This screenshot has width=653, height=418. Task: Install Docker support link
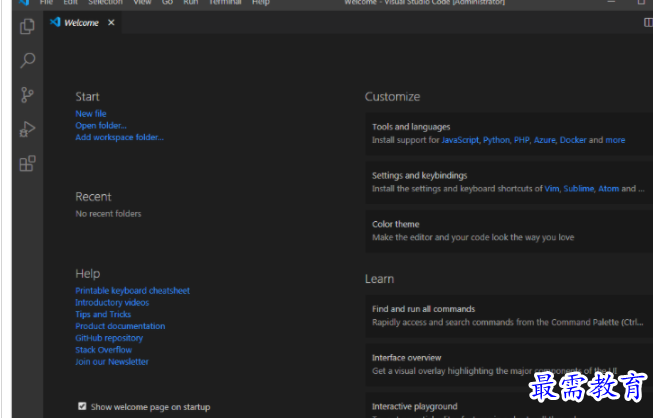pyautogui.click(x=573, y=140)
